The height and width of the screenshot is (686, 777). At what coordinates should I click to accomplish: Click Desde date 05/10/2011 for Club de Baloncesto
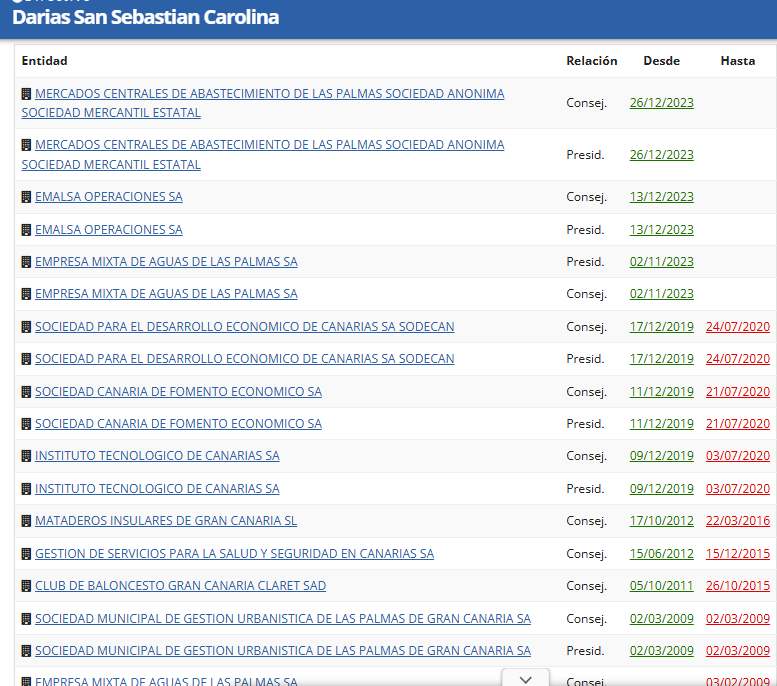coord(662,586)
